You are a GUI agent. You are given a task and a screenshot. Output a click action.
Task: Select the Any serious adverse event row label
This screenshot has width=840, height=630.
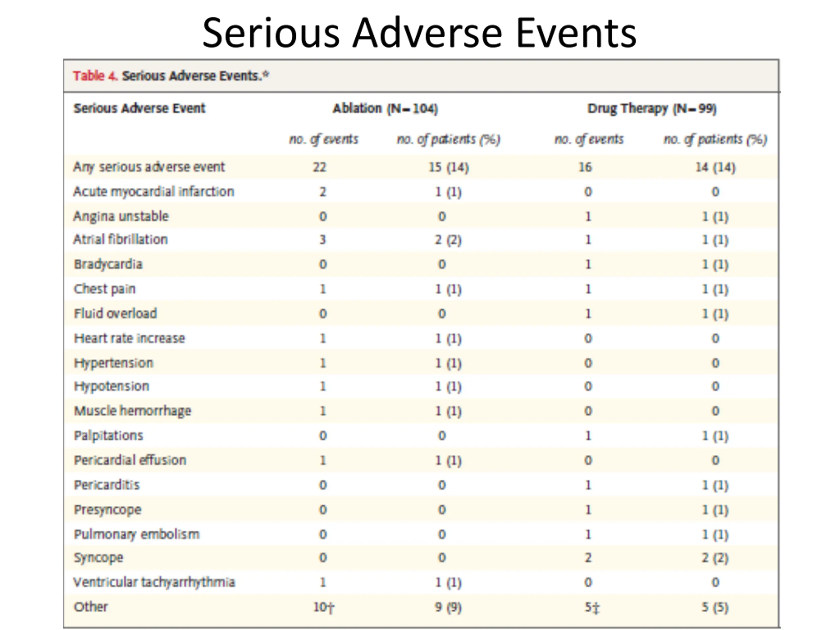[149, 167]
